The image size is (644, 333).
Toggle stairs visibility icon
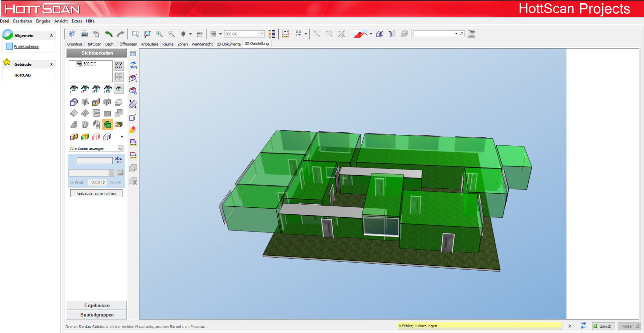(74, 125)
